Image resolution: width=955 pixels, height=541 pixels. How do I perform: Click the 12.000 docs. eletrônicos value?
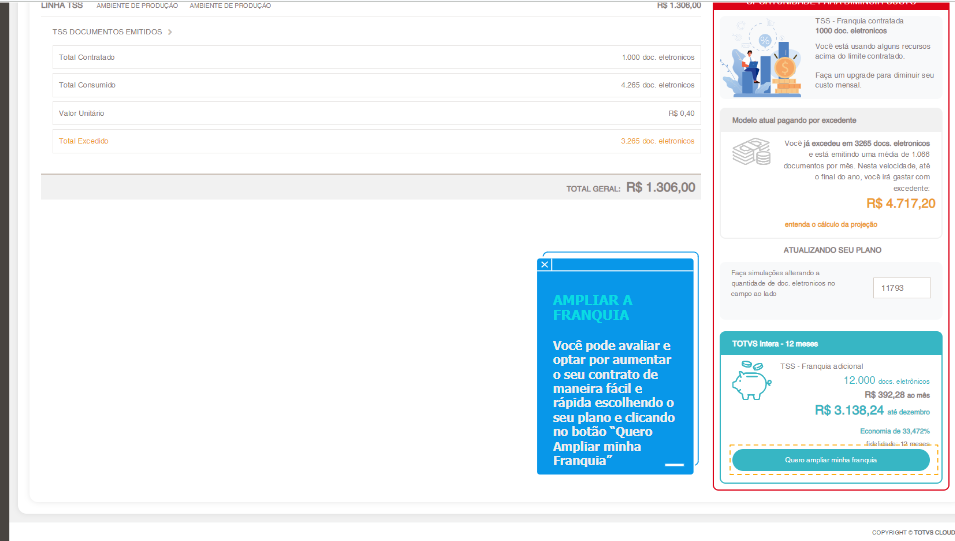coord(886,381)
